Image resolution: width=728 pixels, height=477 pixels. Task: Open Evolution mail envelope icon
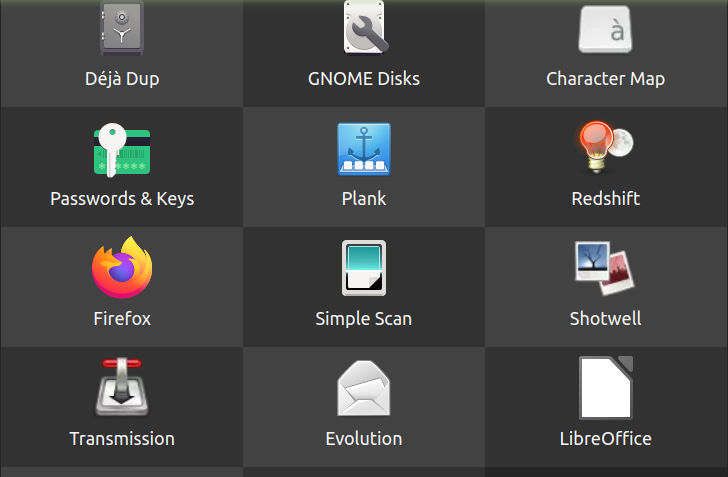coord(364,388)
